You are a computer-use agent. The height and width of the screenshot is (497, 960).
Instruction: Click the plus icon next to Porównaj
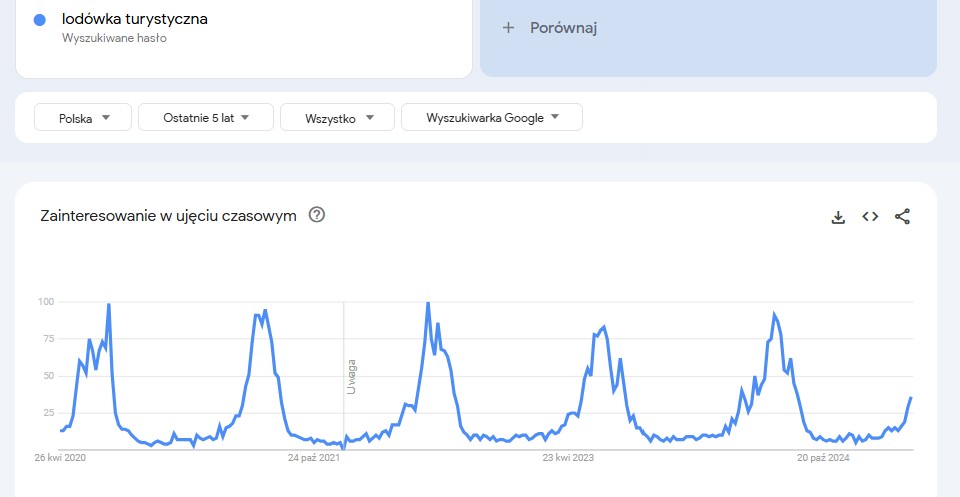(508, 28)
